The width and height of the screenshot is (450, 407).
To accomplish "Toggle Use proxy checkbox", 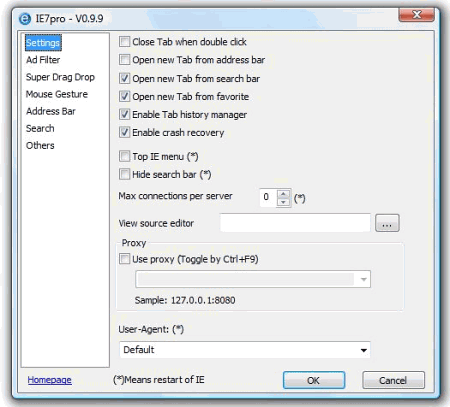I will [124, 259].
